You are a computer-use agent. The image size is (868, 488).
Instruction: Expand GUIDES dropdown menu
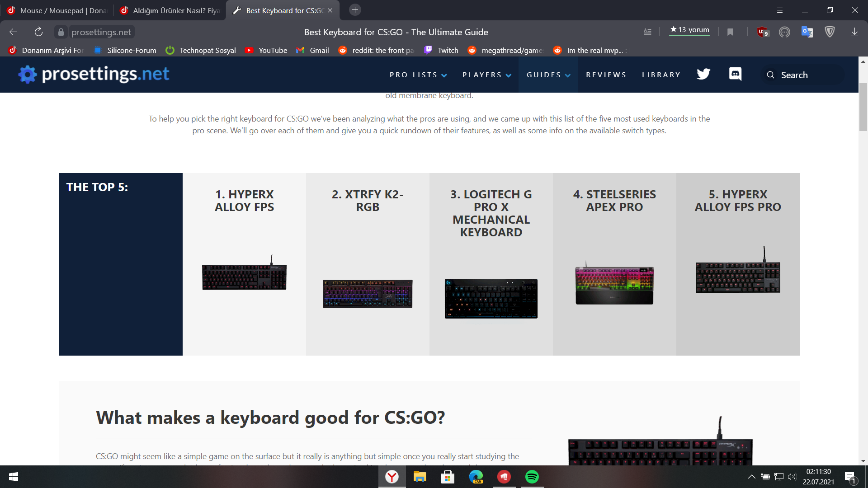click(548, 75)
